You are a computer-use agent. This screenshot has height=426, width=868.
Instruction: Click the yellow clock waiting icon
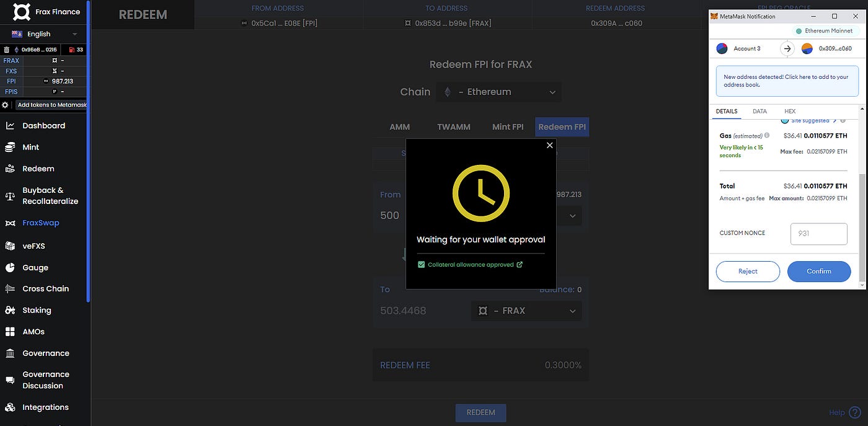[481, 193]
